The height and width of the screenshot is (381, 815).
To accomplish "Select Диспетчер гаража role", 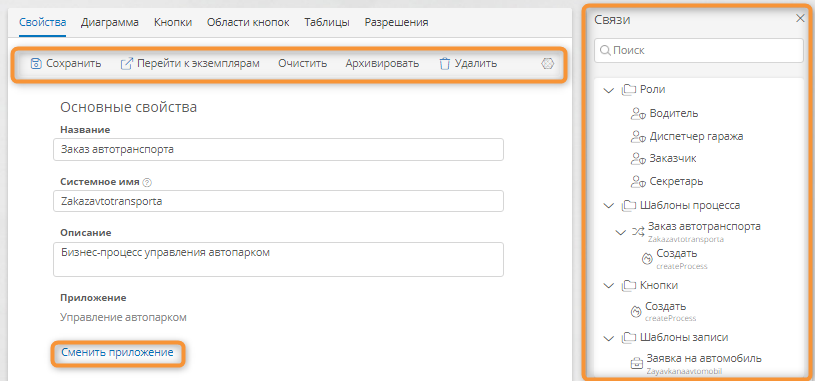I will (x=696, y=136).
